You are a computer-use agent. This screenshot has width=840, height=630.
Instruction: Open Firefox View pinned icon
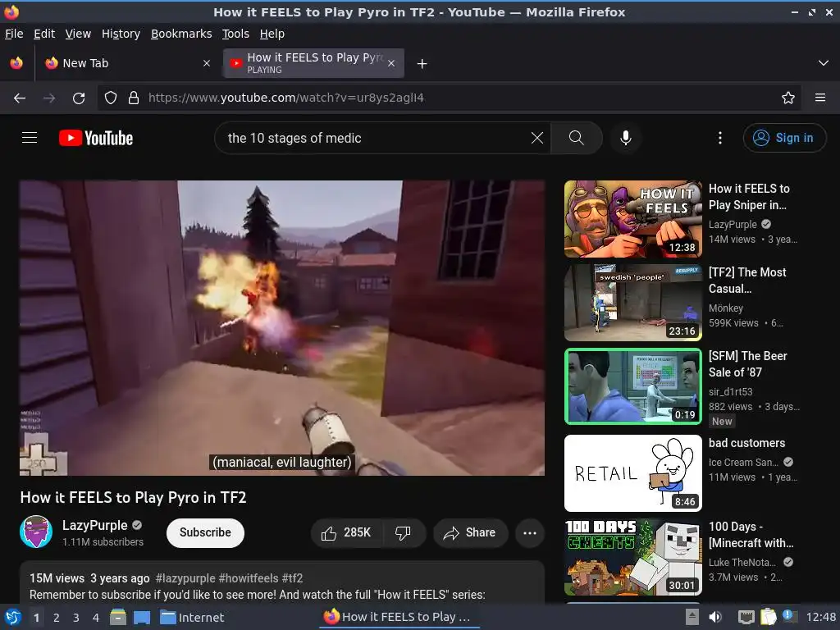(x=16, y=63)
